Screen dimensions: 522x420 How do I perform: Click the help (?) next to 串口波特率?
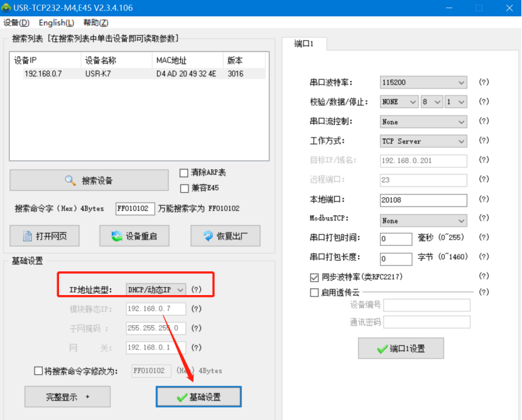point(484,82)
